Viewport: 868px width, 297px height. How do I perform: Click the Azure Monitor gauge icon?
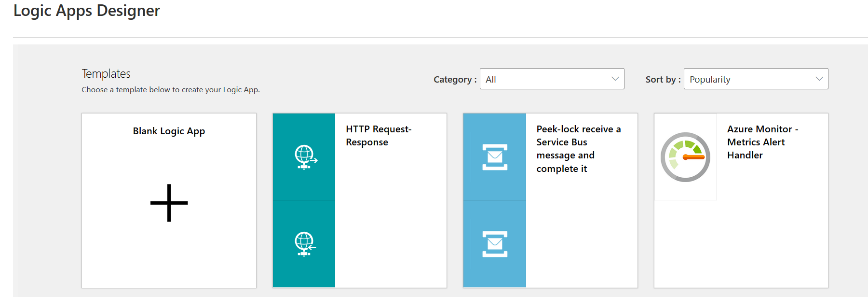pyautogui.click(x=685, y=157)
